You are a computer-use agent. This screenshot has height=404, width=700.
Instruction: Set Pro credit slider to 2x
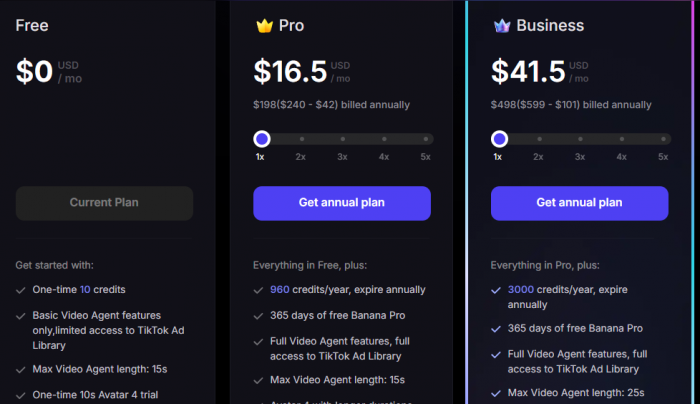301,139
